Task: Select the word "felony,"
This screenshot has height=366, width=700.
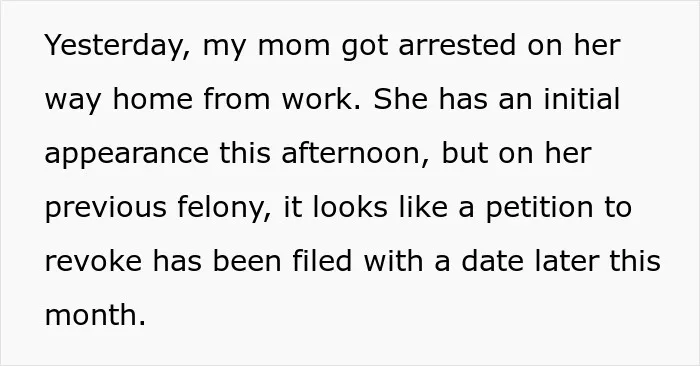Action: (x=224, y=208)
